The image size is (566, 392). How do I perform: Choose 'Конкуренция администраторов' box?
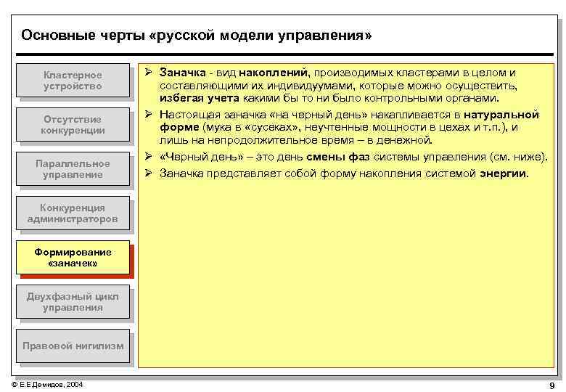(x=73, y=213)
